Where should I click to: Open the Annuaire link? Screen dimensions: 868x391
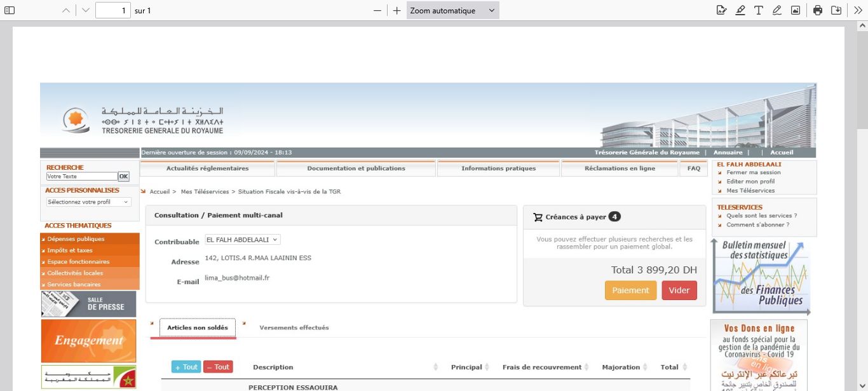[728, 153]
